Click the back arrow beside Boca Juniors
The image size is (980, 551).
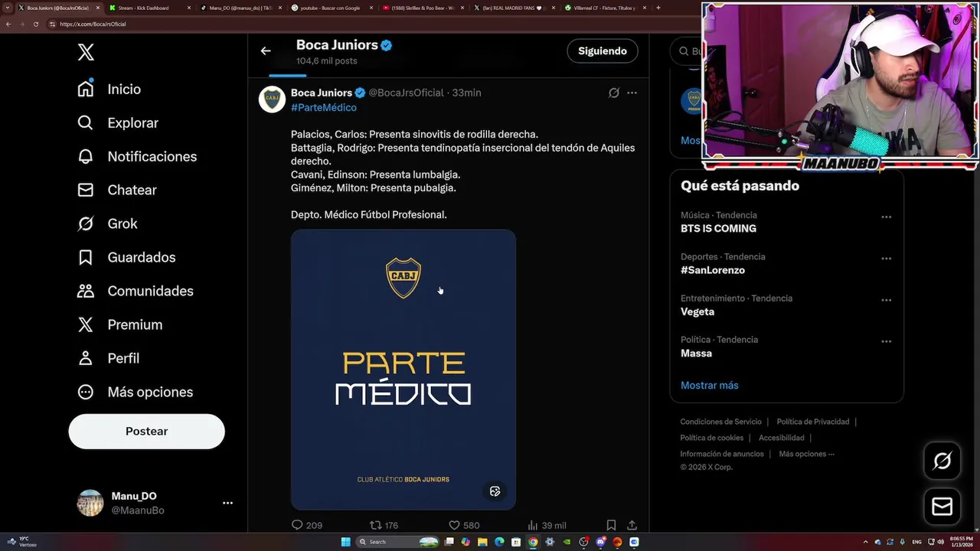point(266,51)
